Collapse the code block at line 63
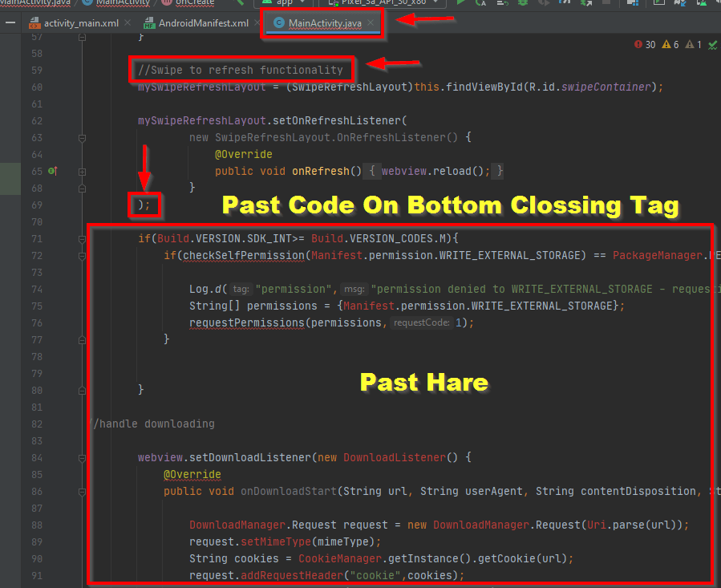Viewport: 721px width, 588px height. (x=83, y=138)
